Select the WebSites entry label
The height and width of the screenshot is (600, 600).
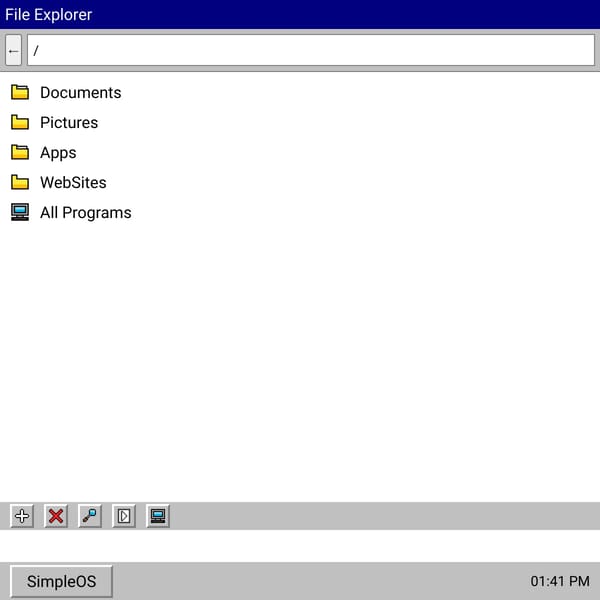[x=73, y=183]
